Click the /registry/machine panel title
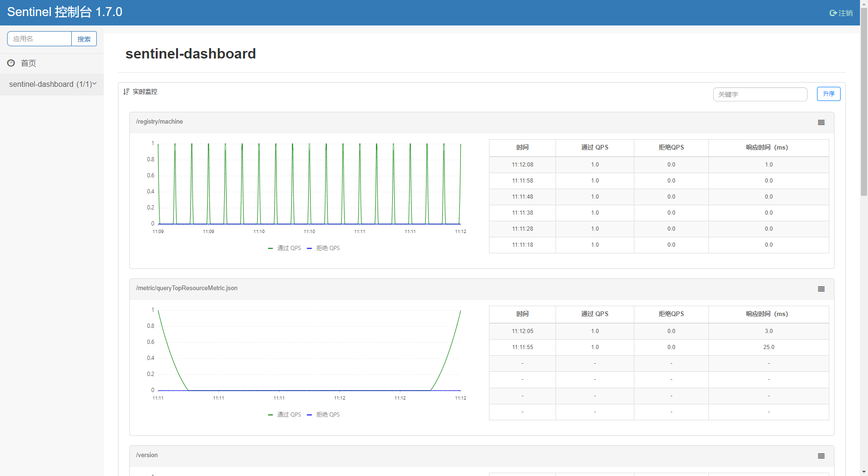 (x=160, y=122)
